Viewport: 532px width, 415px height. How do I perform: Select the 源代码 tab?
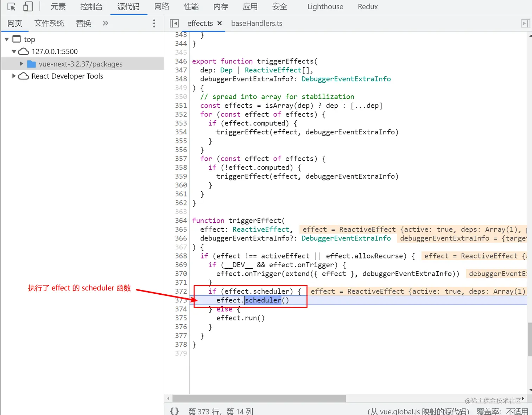click(x=128, y=7)
